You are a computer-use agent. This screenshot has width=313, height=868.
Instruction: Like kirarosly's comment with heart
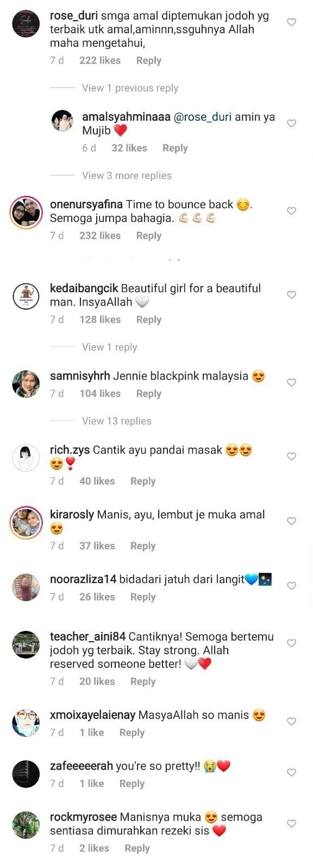coord(291,521)
